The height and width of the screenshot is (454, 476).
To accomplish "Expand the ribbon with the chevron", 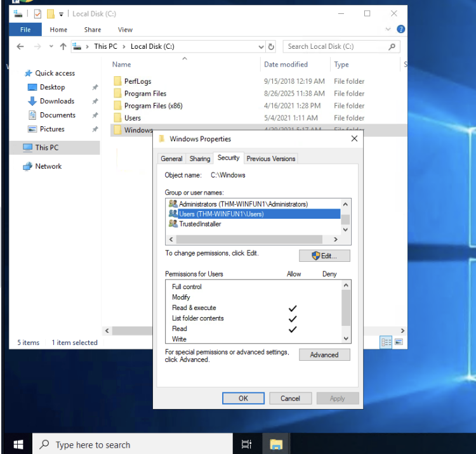I will tap(388, 29).
